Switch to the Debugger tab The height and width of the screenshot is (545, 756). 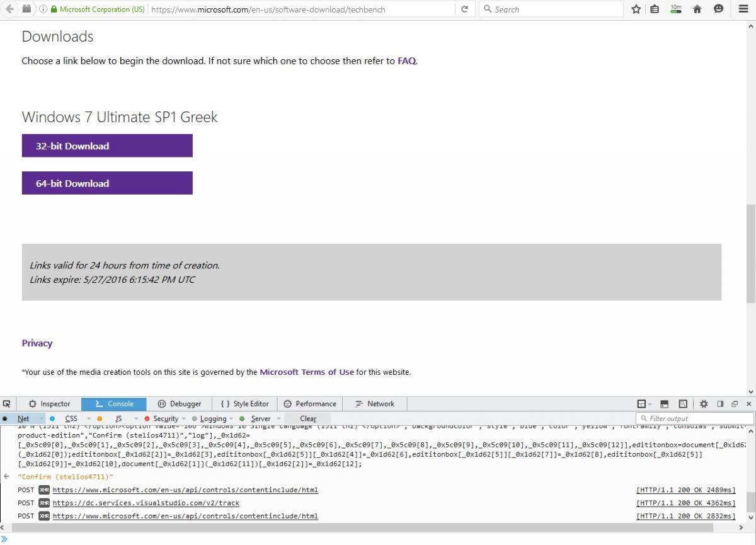(x=180, y=404)
